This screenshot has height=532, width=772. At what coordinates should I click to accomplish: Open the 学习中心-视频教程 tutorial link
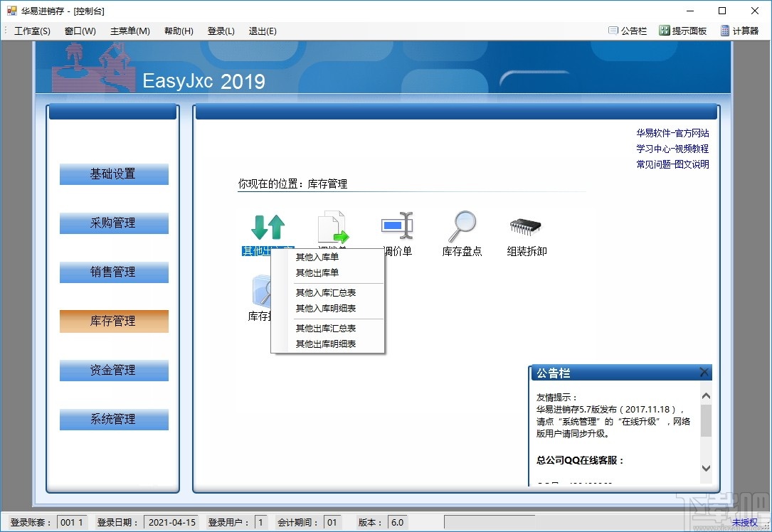click(672, 149)
